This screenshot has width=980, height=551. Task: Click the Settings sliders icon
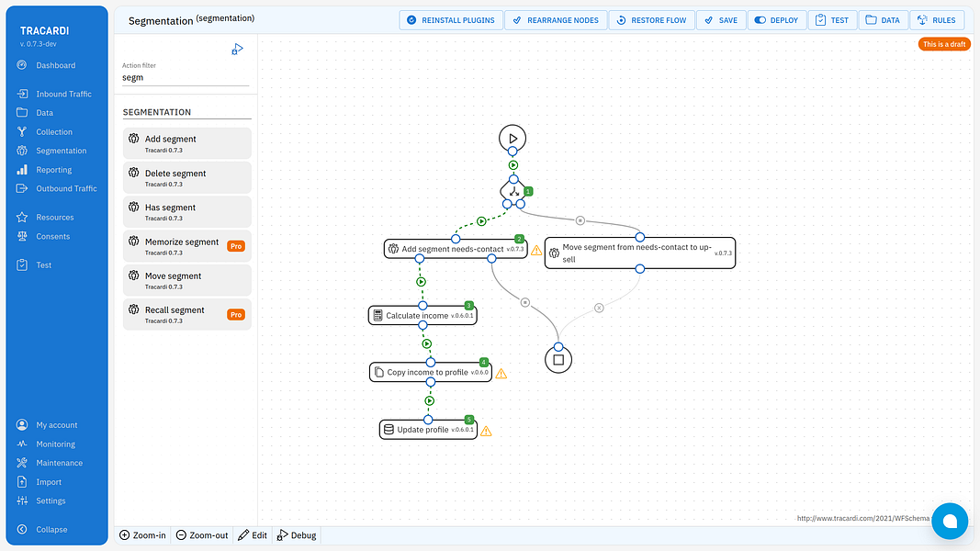22,500
